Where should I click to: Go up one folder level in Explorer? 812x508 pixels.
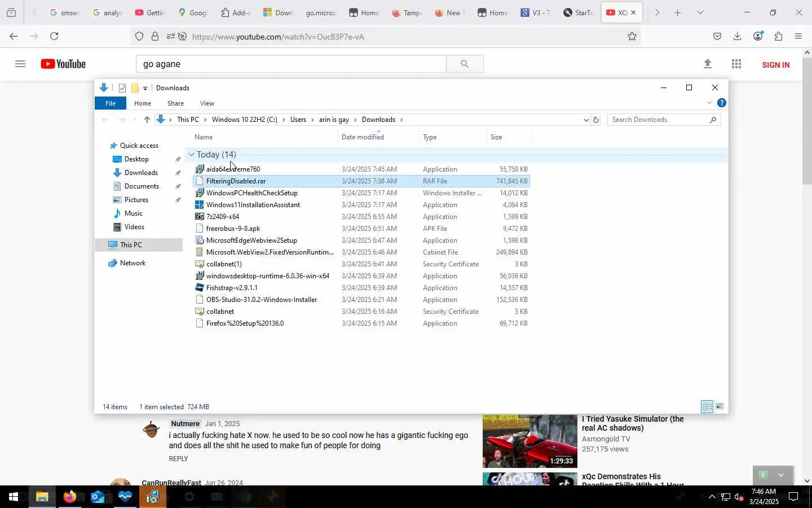coord(147,120)
